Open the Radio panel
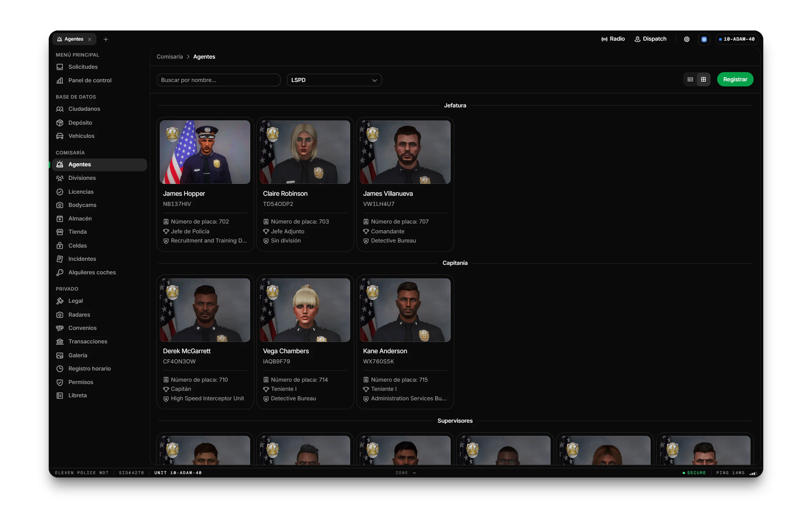Screen dimensions: 812x508 (613, 39)
